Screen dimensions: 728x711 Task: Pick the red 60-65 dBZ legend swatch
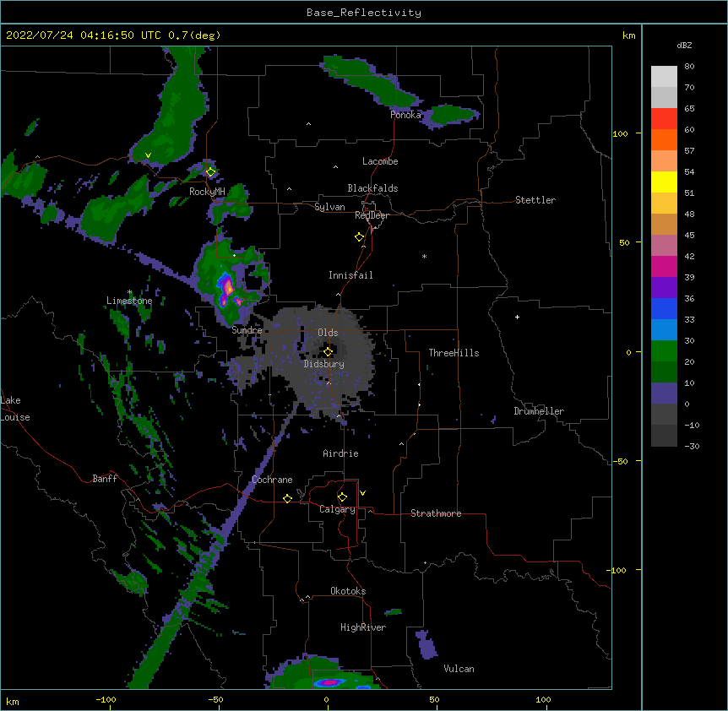[664, 119]
